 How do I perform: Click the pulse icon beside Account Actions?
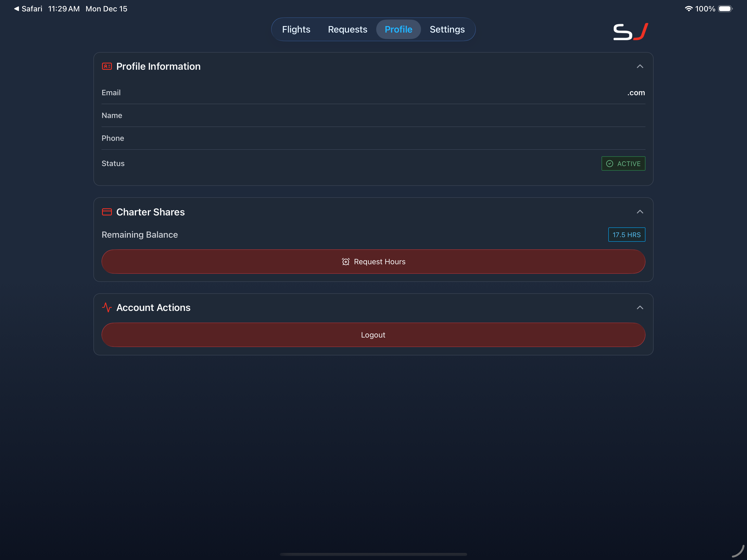tap(107, 307)
